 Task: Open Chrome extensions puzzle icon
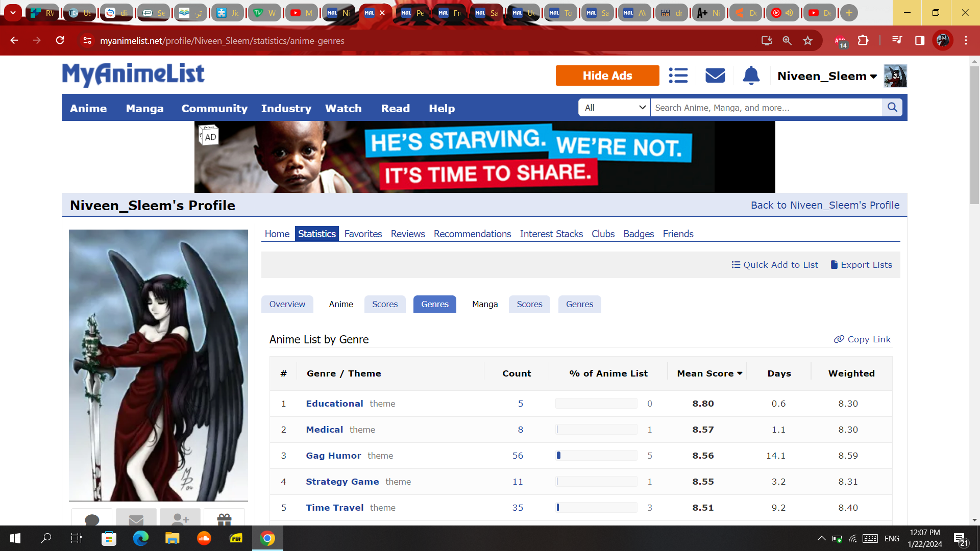(x=863, y=40)
